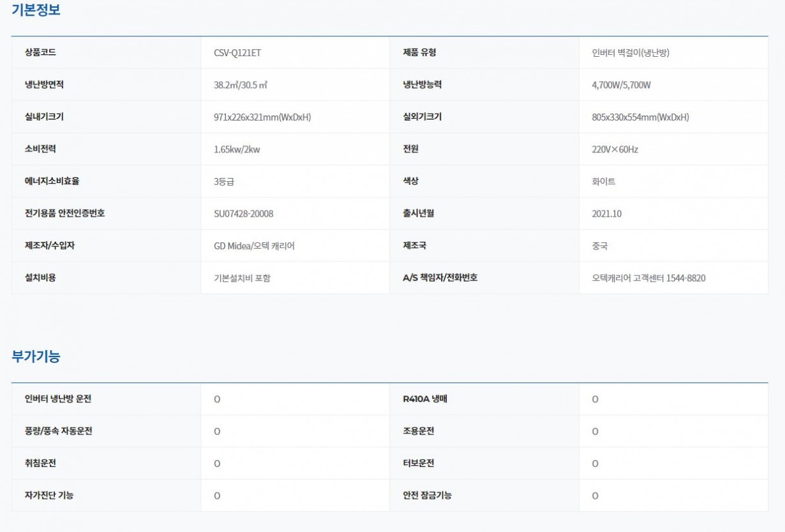Click the 안전 잠금기능 feature label

tap(427, 495)
